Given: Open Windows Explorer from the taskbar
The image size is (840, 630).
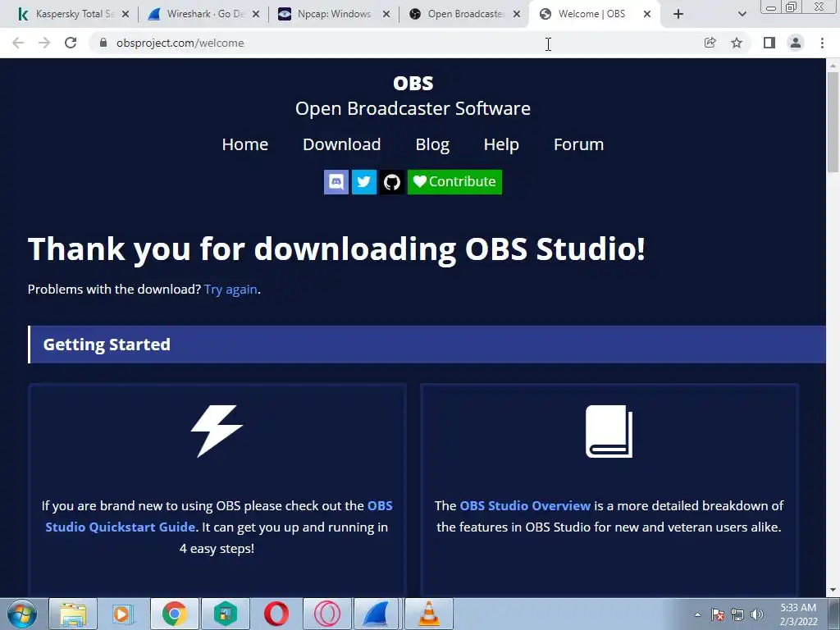Looking at the screenshot, I should click(x=73, y=614).
